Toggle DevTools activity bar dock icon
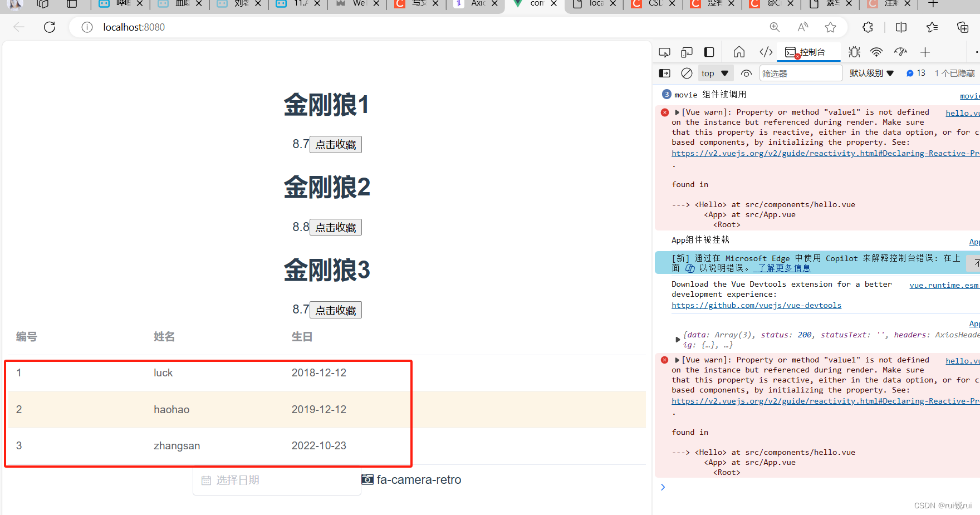This screenshot has width=980, height=515. tap(709, 52)
